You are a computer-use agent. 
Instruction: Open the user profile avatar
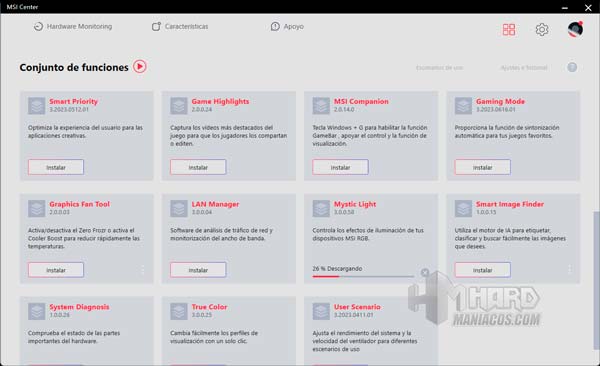(575, 29)
